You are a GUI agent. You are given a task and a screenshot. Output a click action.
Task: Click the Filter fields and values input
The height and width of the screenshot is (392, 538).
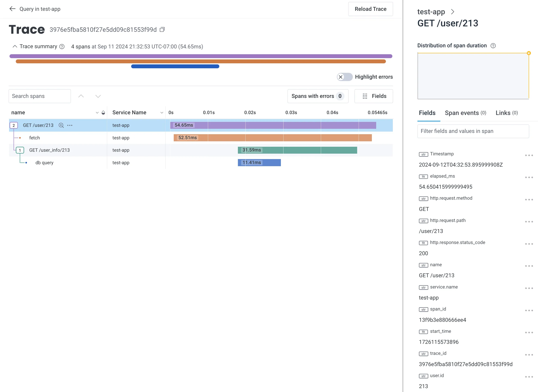pyautogui.click(x=473, y=131)
